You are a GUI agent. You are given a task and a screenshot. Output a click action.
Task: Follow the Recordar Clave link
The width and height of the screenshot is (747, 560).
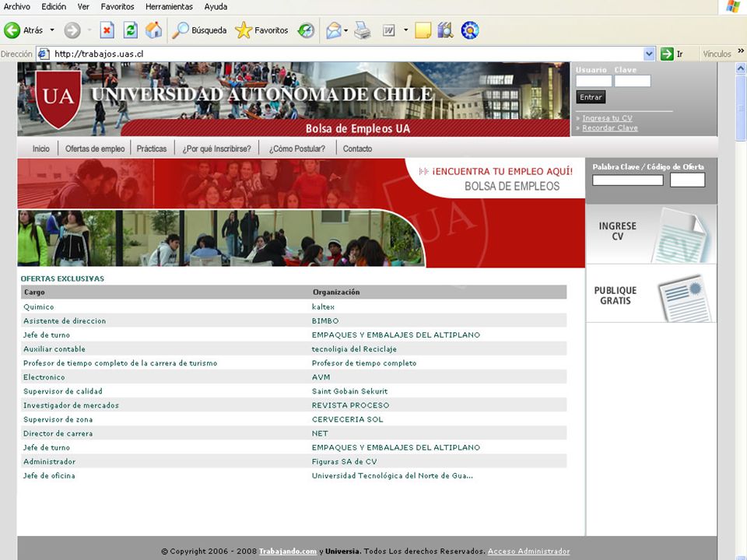point(610,128)
